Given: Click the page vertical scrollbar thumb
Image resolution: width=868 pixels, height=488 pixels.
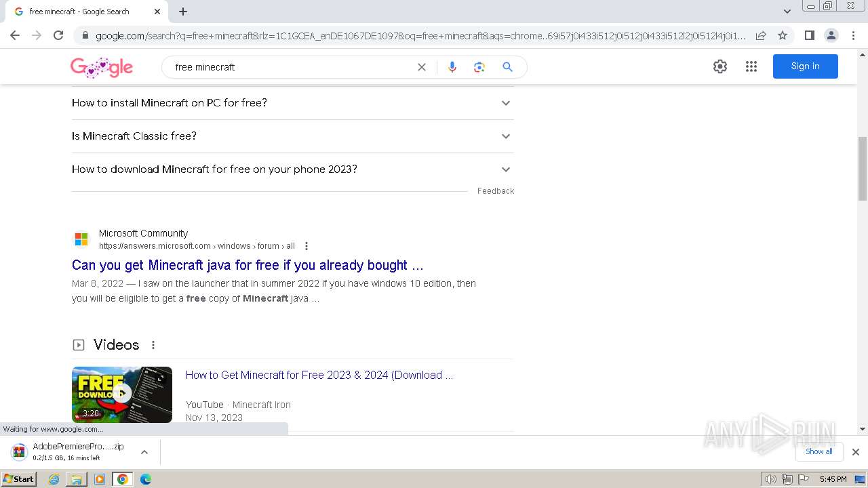Looking at the screenshot, I should coord(863,169).
